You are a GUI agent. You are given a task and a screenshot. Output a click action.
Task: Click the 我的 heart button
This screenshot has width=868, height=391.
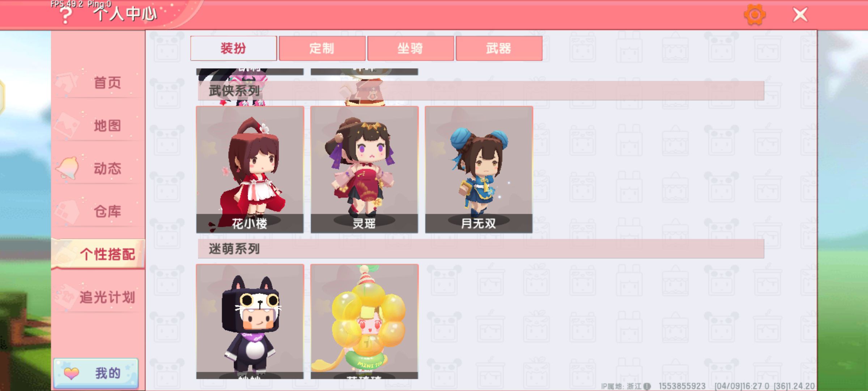click(x=96, y=373)
